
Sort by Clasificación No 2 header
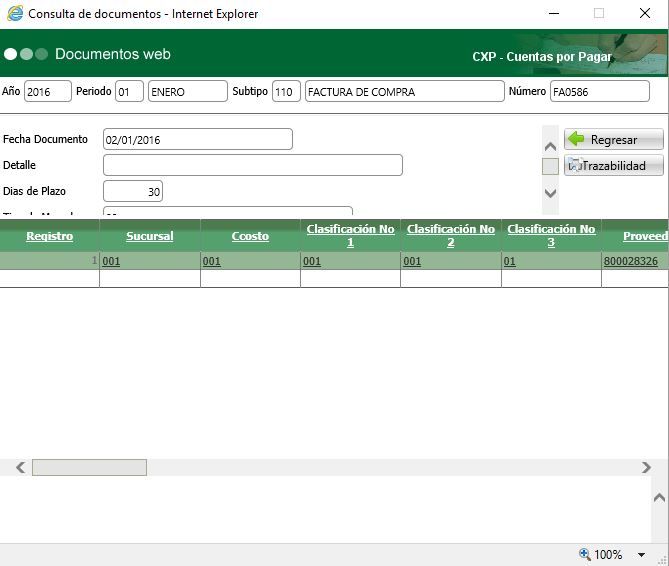451,235
